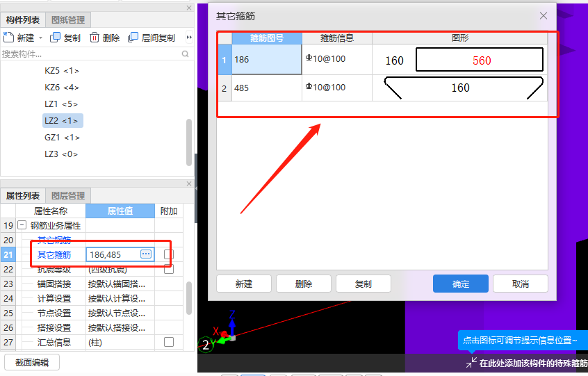Switch to the 属性列表 tab

[23, 196]
